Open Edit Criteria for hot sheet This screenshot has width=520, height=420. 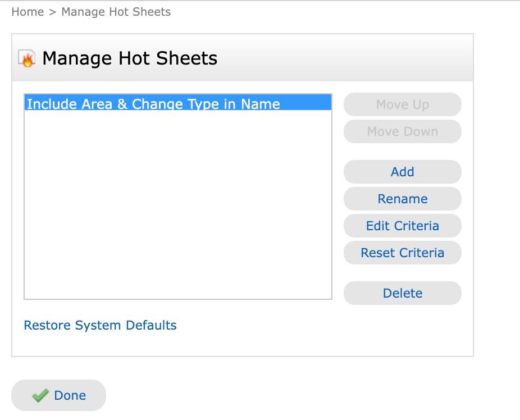pyautogui.click(x=402, y=226)
